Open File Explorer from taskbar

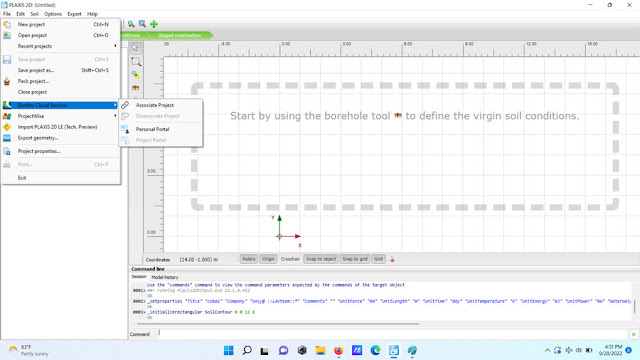(320, 350)
